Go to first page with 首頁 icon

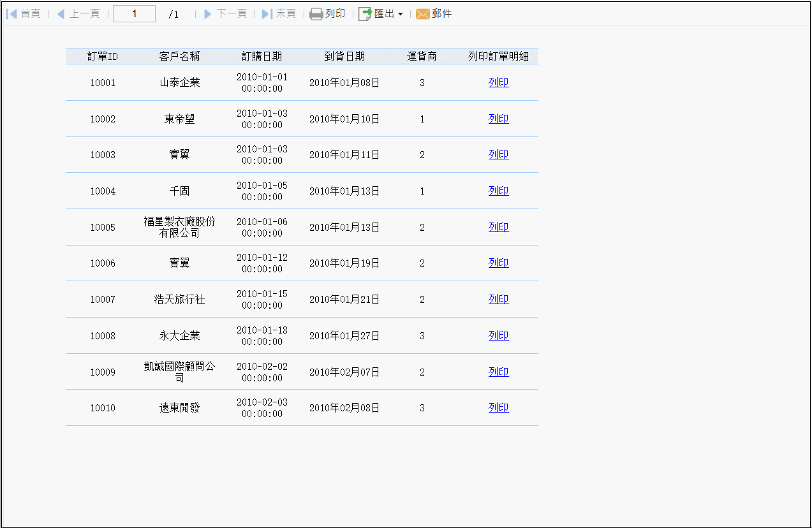[11, 13]
